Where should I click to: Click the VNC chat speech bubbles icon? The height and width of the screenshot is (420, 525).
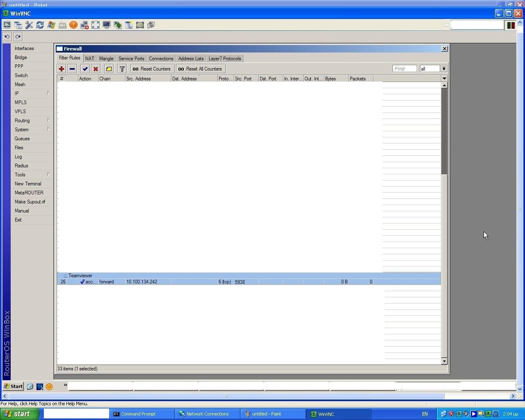click(x=151, y=25)
